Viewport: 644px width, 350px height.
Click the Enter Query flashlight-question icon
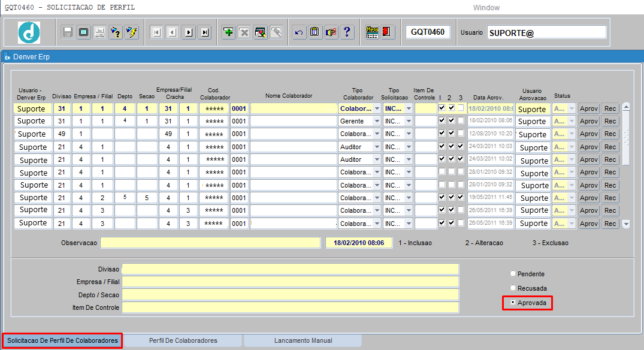click(116, 32)
